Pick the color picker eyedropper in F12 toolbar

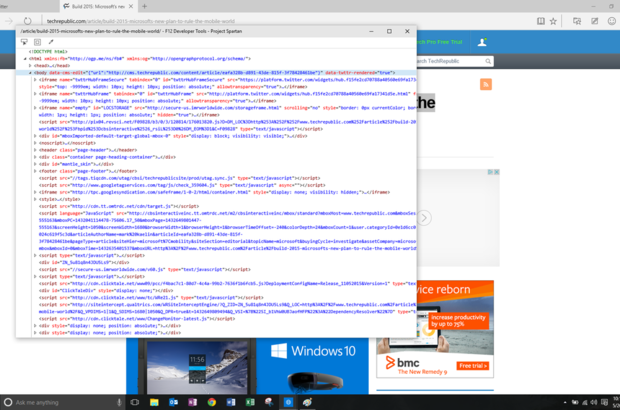[51, 42]
